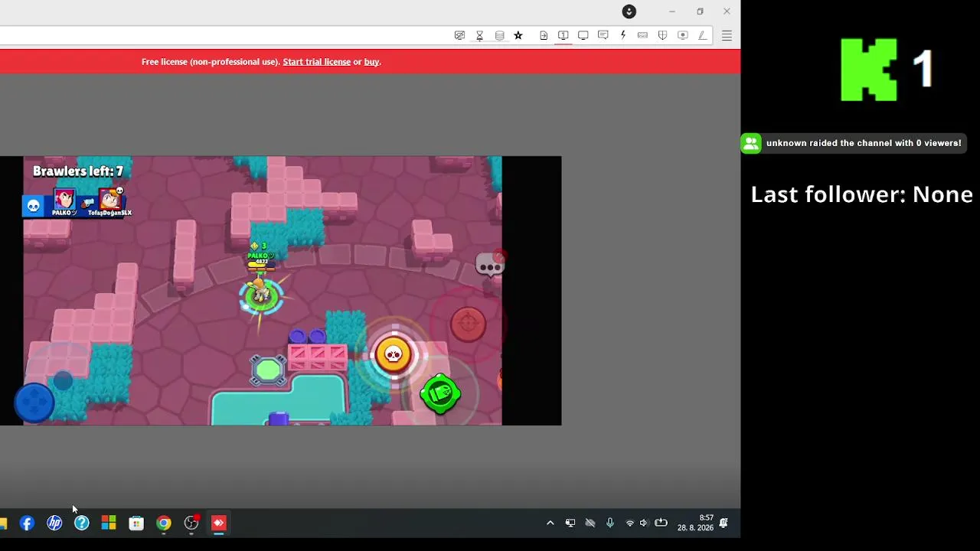Click the microphone tray icon

(x=610, y=523)
